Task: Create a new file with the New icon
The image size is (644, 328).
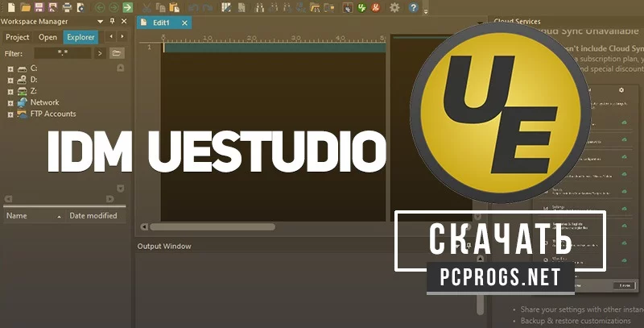Action: [x=11, y=7]
